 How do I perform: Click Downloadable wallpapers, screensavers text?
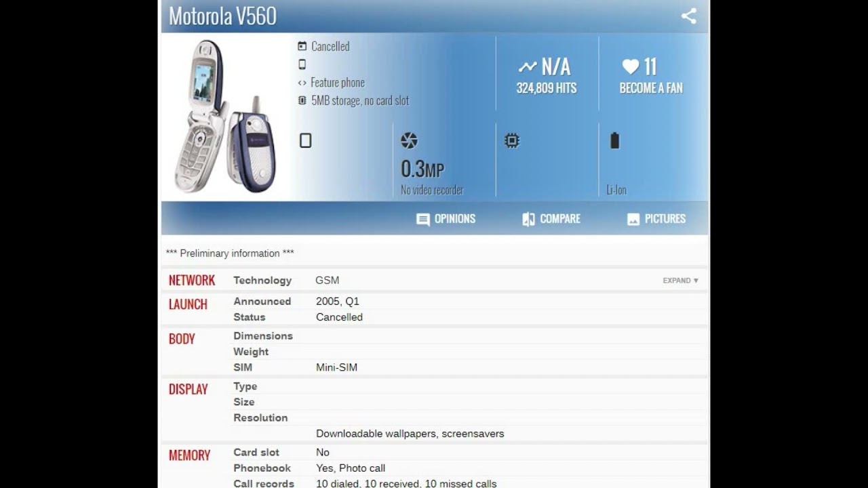(410, 433)
